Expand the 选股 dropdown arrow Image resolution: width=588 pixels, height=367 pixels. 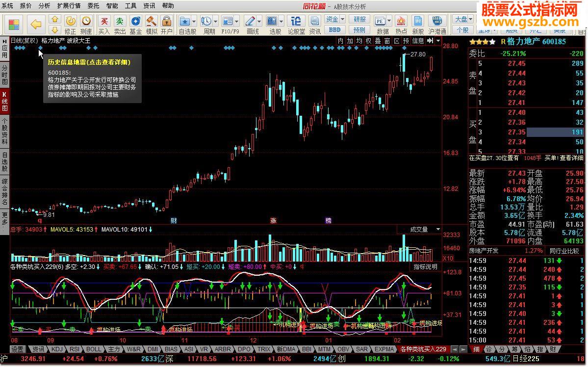pyautogui.click(x=281, y=21)
